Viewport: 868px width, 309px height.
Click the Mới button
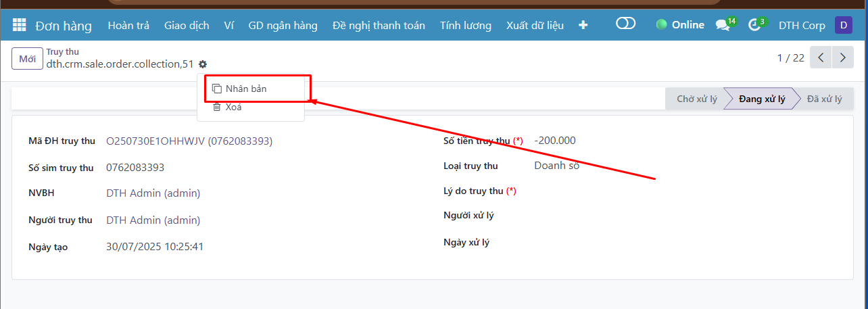(27, 59)
